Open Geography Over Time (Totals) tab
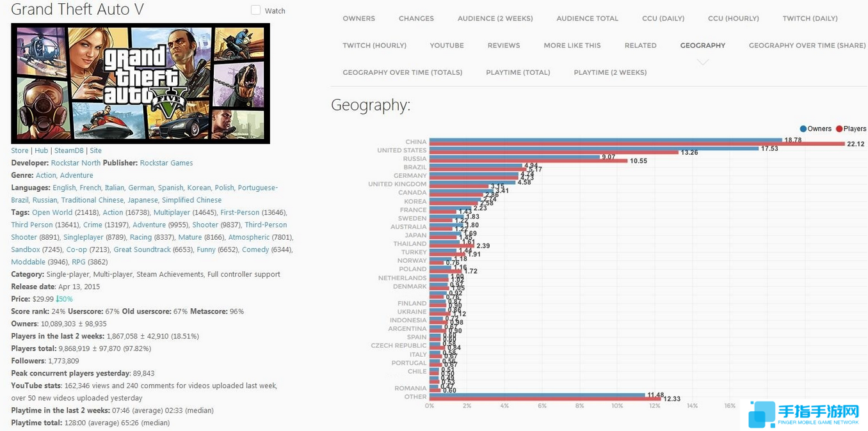 [x=402, y=72]
